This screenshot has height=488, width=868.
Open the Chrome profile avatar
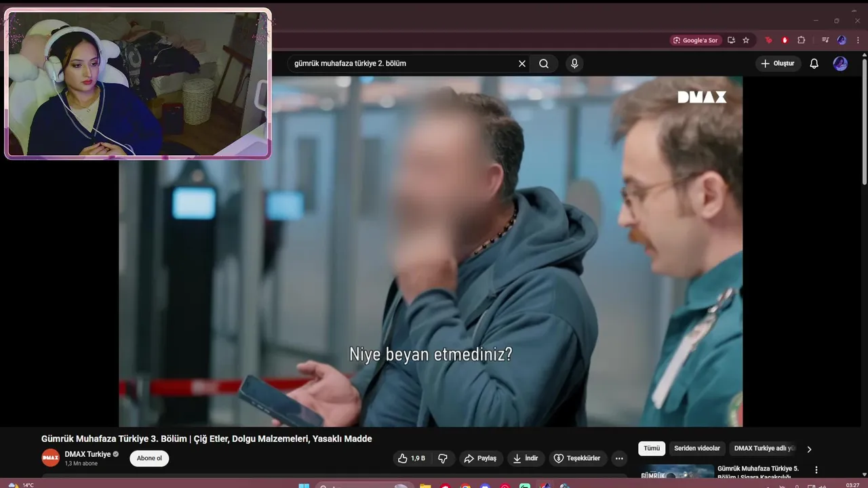pos(842,40)
